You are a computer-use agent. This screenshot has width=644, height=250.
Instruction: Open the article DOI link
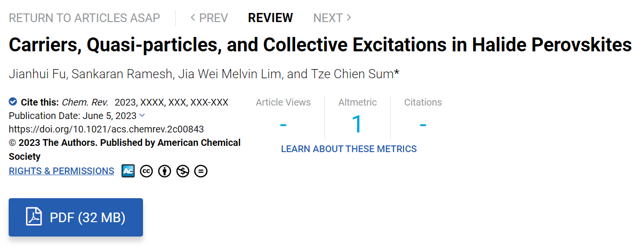tap(107, 129)
